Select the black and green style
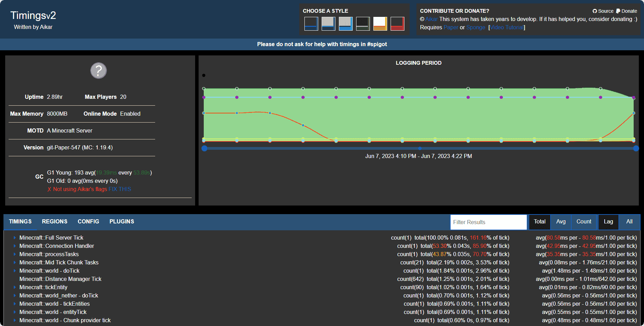This screenshot has width=644, height=326. pos(363,24)
